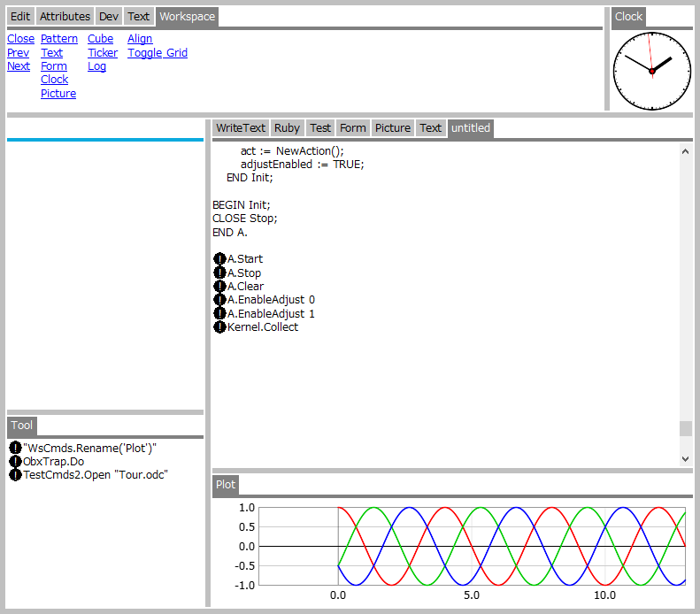
Task: Click the Ticker link
Action: click(103, 53)
